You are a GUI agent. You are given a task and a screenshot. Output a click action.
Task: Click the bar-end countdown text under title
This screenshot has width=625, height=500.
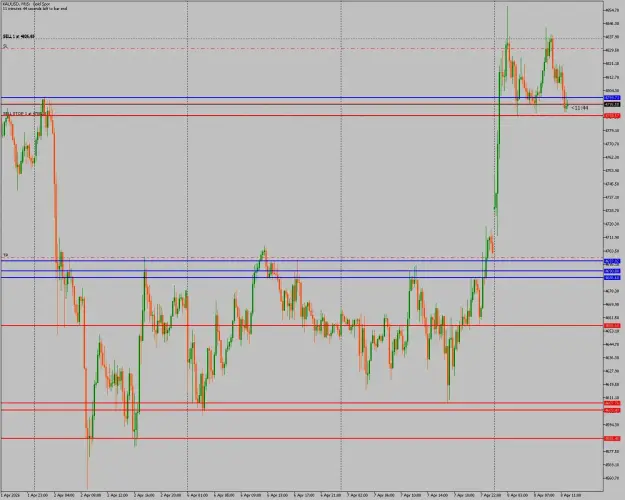[x=35, y=8]
